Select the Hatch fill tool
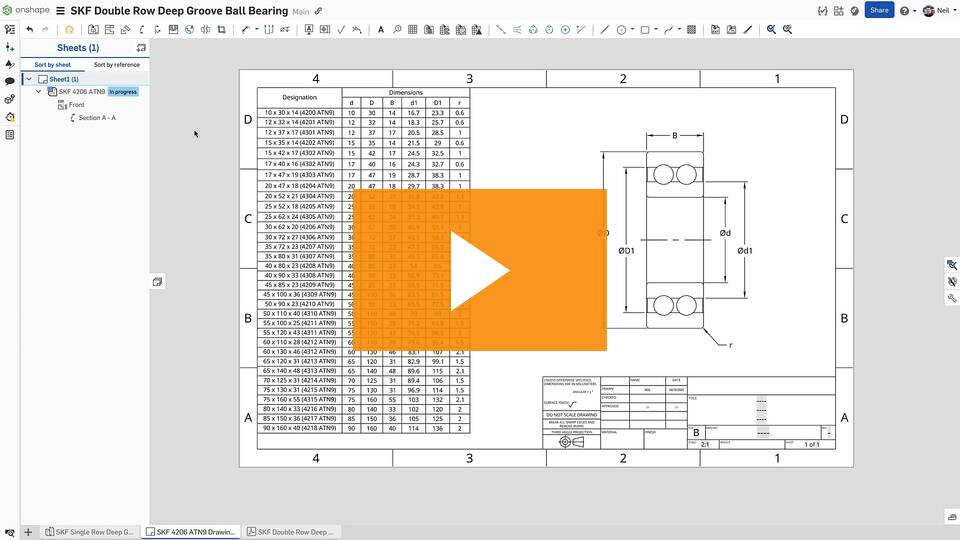Screen dimensions: 960x540 [691, 29]
